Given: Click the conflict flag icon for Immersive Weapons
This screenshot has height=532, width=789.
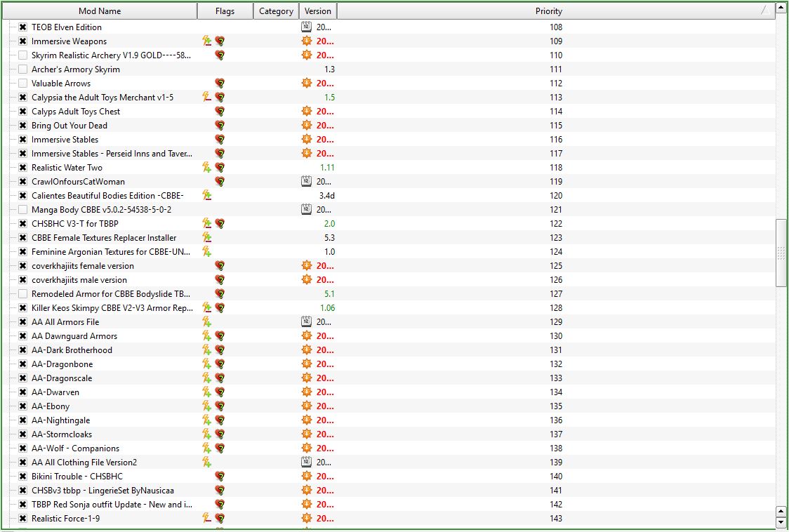Looking at the screenshot, I should click(x=206, y=41).
